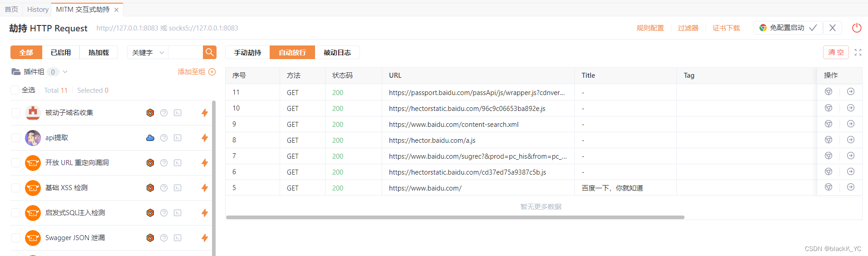Click the 状态码 column header
The width and height of the screenshot is (868, 256).
point(354,75)
